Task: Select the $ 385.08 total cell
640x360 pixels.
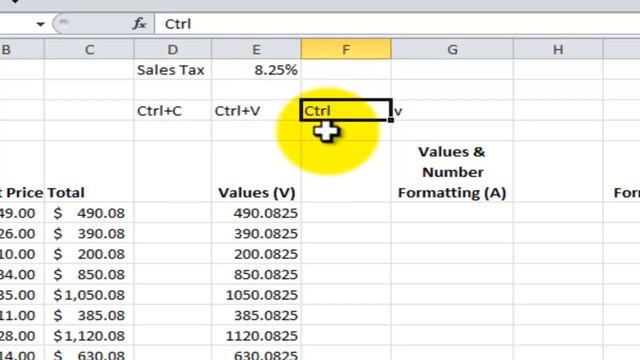Action: pos(89,315)
